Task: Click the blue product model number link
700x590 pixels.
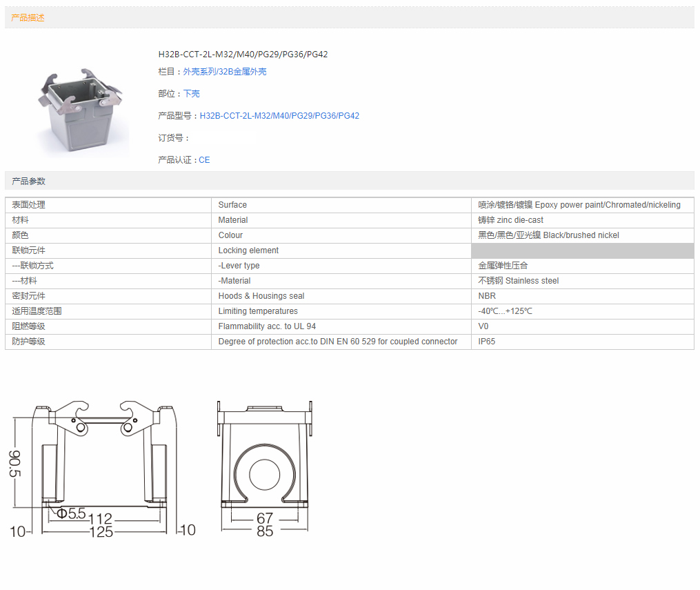Action: [x=279, y=116]
